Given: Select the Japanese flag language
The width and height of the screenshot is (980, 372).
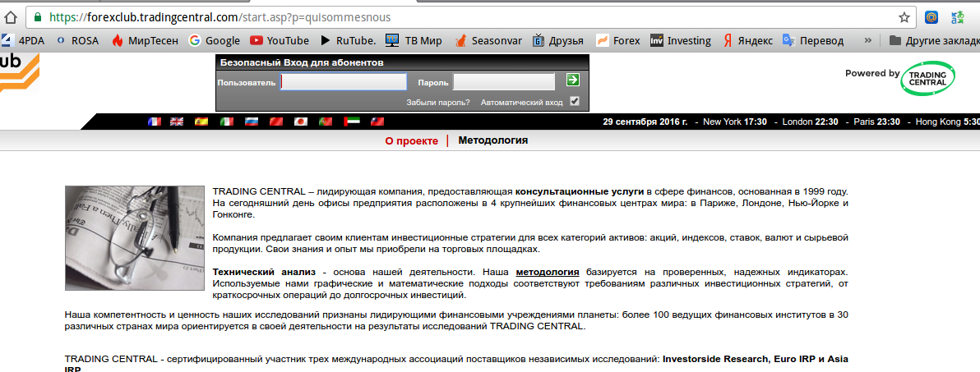Looking at the screenshot, I should (x=301, y=122).
